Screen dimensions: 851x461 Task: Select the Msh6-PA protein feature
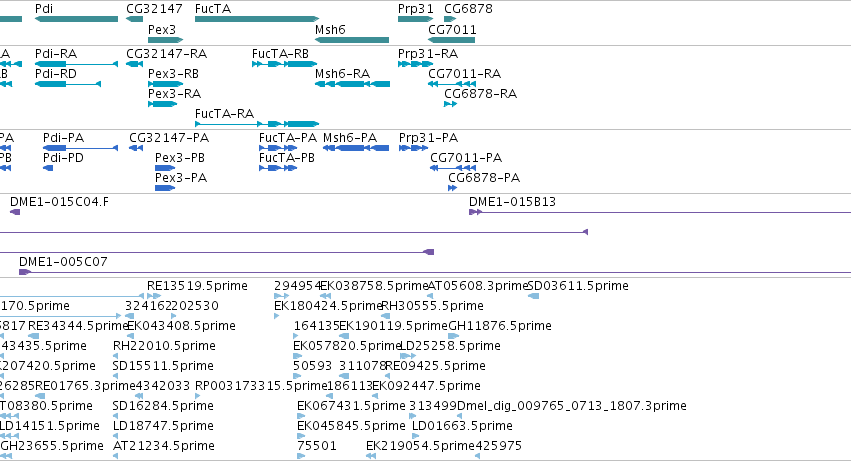(x=356, y=148)
